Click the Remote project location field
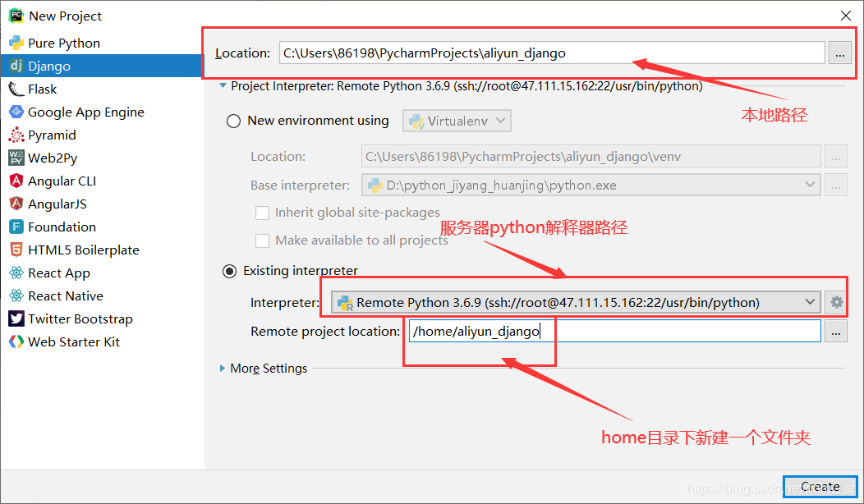The height and width of the screenshot is (504, 864). coord(615,331)
